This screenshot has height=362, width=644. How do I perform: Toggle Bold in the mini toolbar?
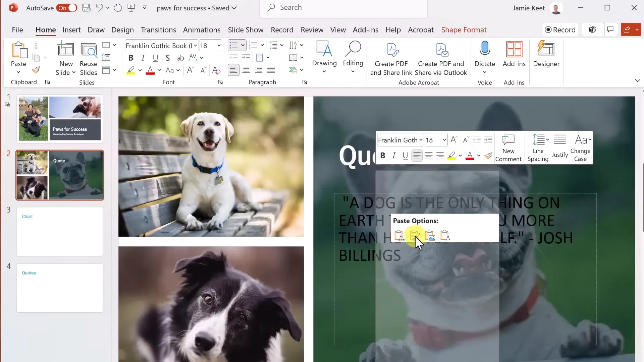pyautogui.click(x=383, y=156)
